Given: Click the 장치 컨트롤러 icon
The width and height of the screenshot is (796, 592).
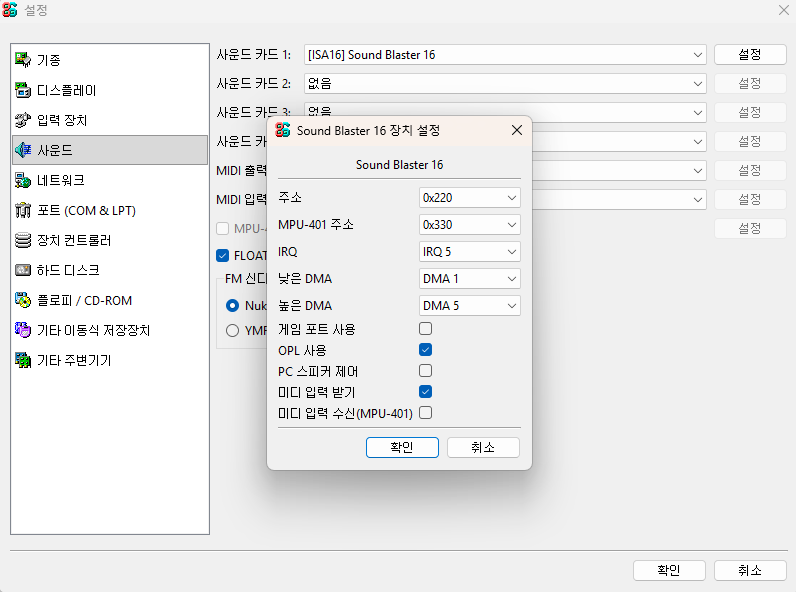Looking at the screenshot, I should pos(23,240).
